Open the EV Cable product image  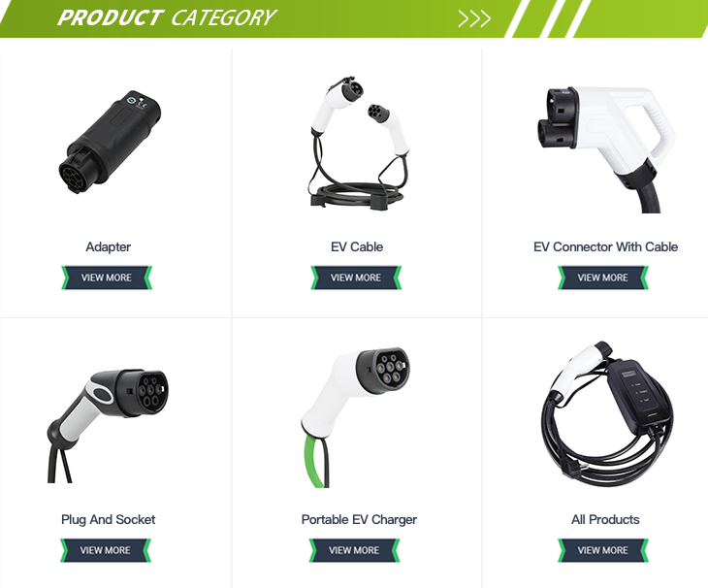click(x=357, y=144)
